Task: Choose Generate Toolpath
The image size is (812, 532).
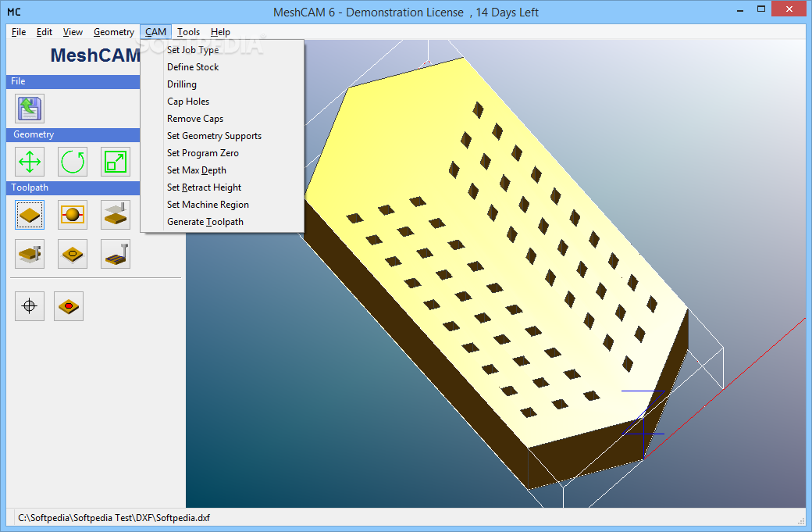Action: tap(222, 222)
